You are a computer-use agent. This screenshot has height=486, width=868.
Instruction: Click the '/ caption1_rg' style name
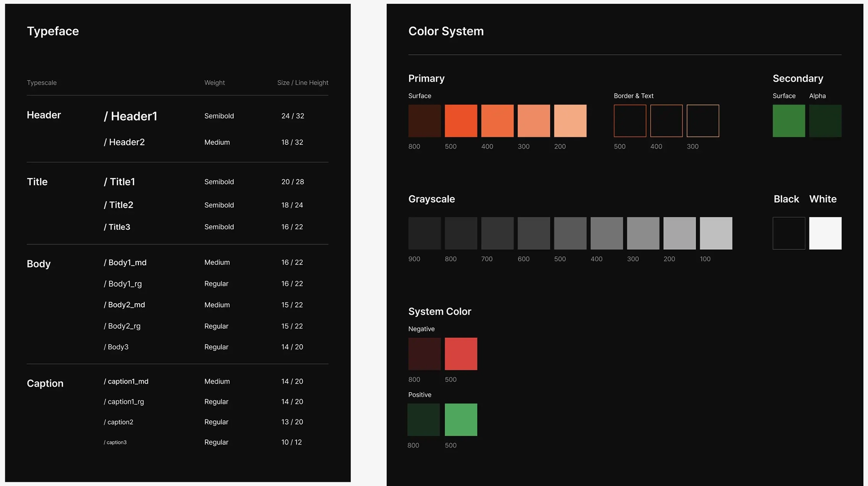[124, 402]
